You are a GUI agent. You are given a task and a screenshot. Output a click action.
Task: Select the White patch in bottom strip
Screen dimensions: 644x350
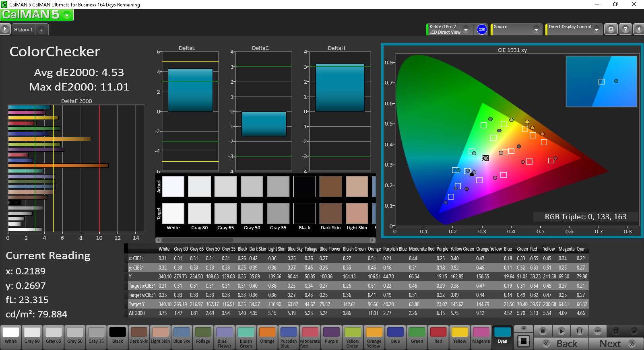coord(11,337)
